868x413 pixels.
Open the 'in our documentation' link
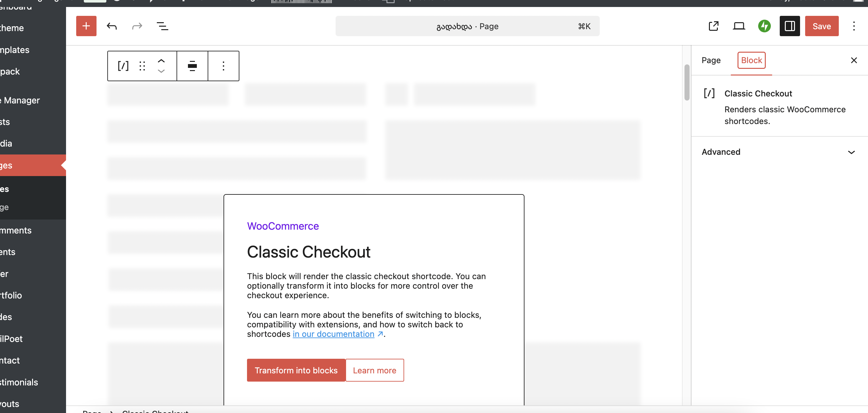pos(333,334)
